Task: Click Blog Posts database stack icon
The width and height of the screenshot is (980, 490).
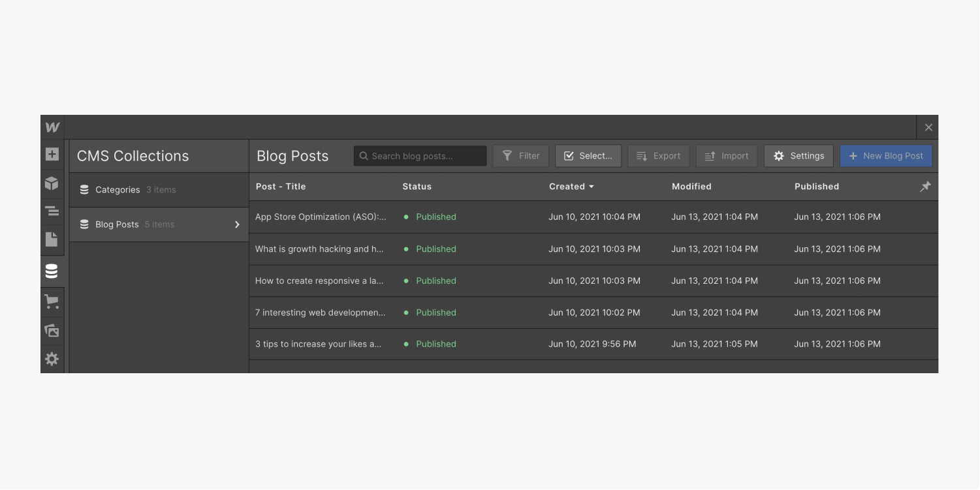Action: pos(84,224)
